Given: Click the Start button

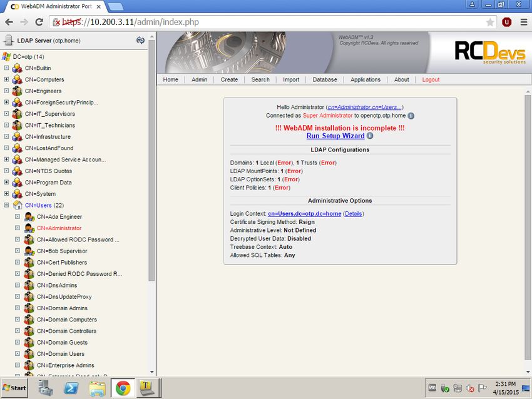Looking at the screenshot, I should click(x=14, y=388).
